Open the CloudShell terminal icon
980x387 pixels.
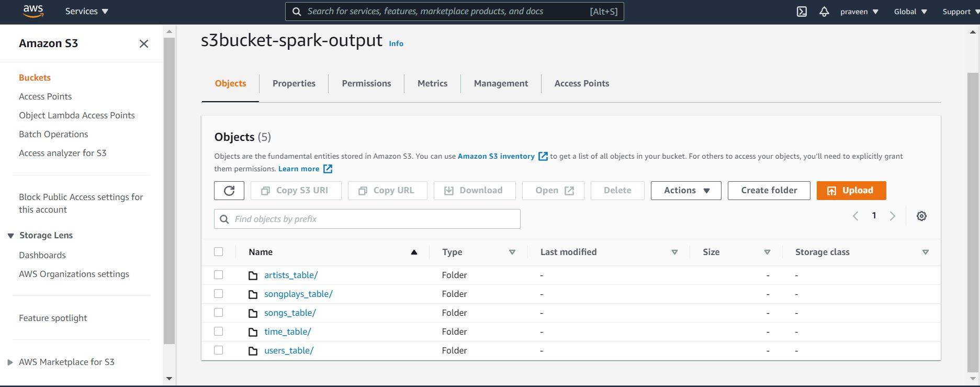click(802, 12)
